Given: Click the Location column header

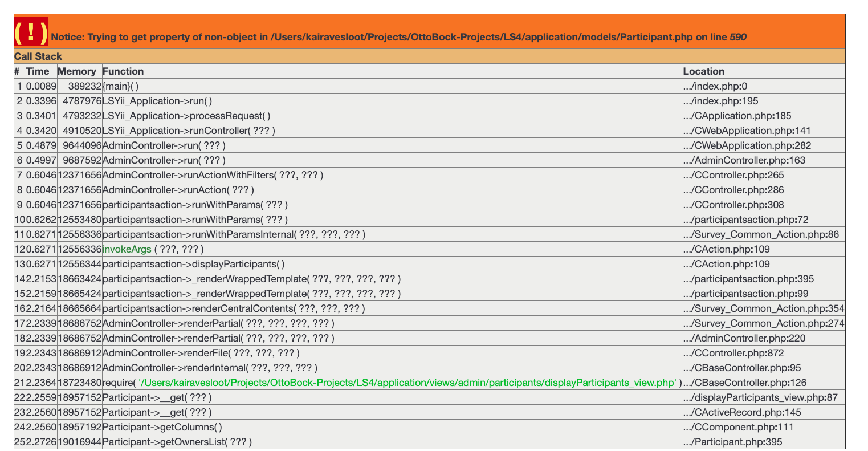Looking at the screenshot, I should [x=704, y=71].
